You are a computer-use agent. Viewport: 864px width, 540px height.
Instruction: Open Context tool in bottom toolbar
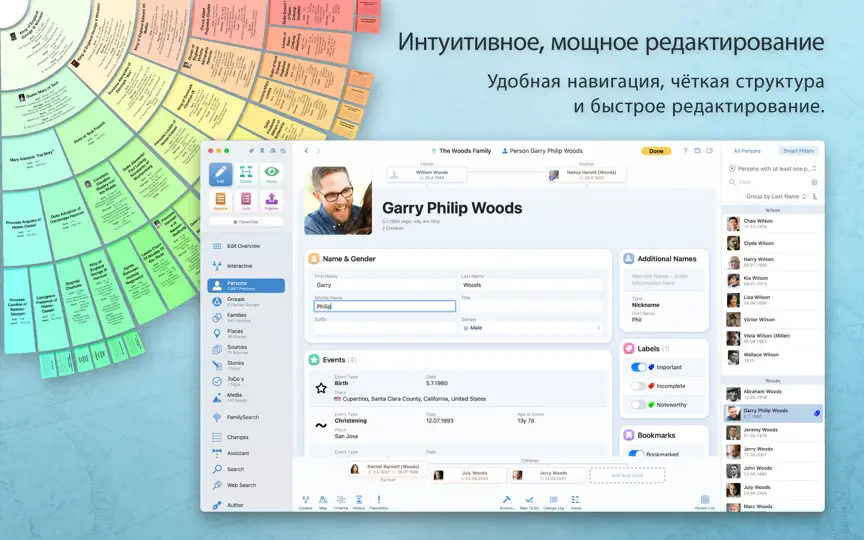(305, 502)
